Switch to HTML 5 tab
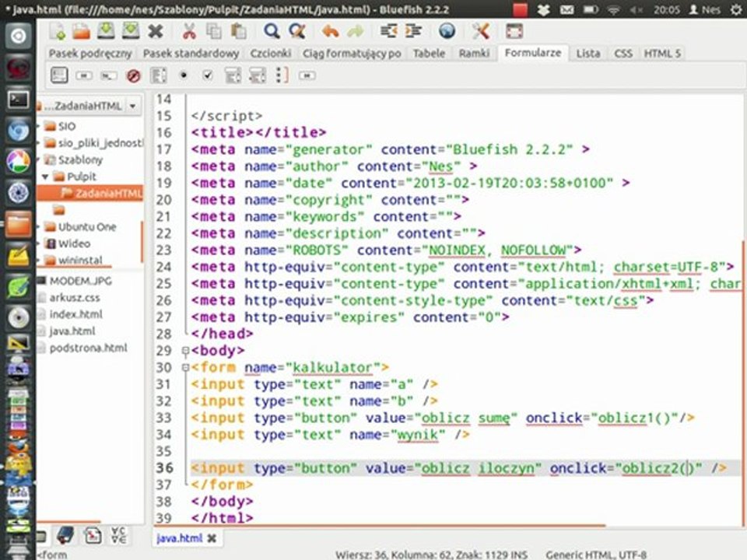The width and height of the screenshot is (747, 560). pos(661,54)
